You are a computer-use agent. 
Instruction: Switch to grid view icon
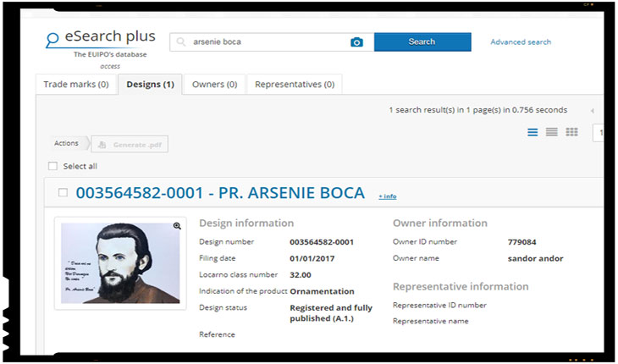tap(571, 132)
